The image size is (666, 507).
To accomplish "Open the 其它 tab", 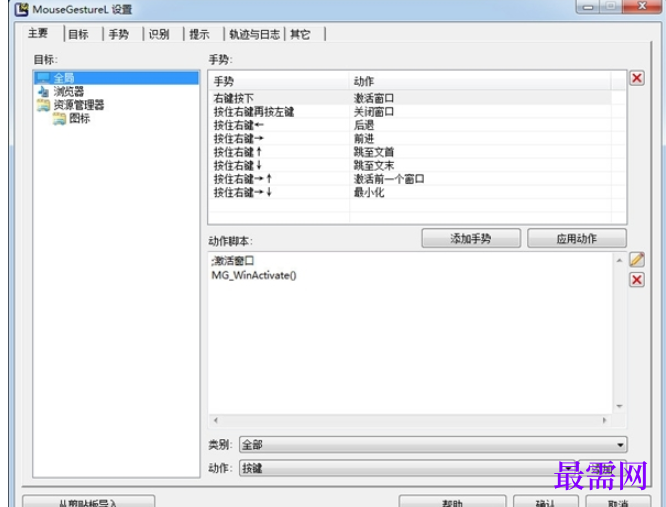I will coord(300,34).
